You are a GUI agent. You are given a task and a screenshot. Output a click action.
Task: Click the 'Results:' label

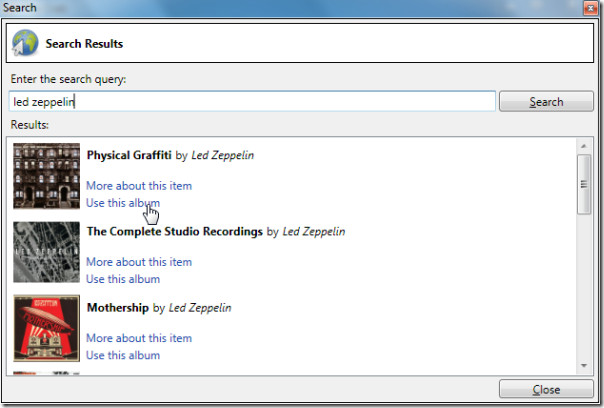tap(30, 125)
